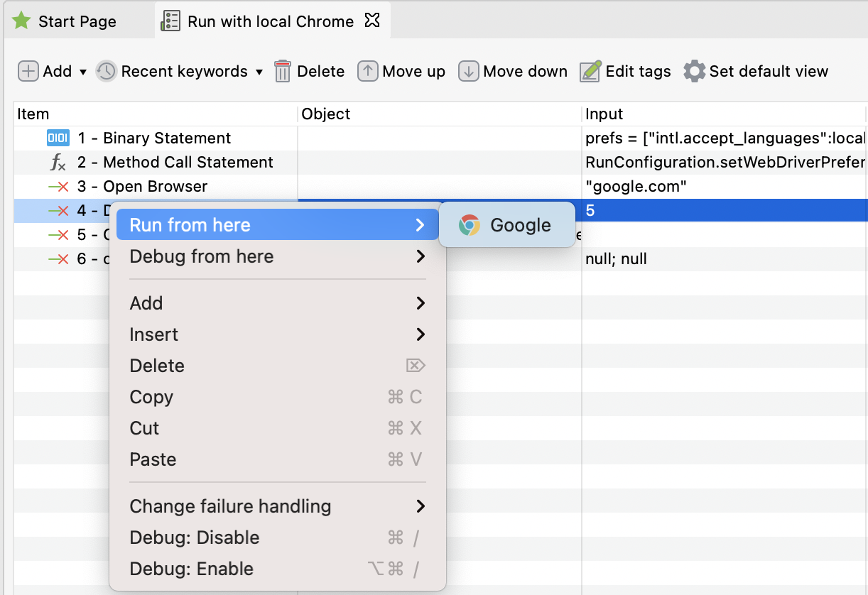Screen dimensions: 868x595
Task: Select the 1 - Binary Statement row
Action: [154, 138]
